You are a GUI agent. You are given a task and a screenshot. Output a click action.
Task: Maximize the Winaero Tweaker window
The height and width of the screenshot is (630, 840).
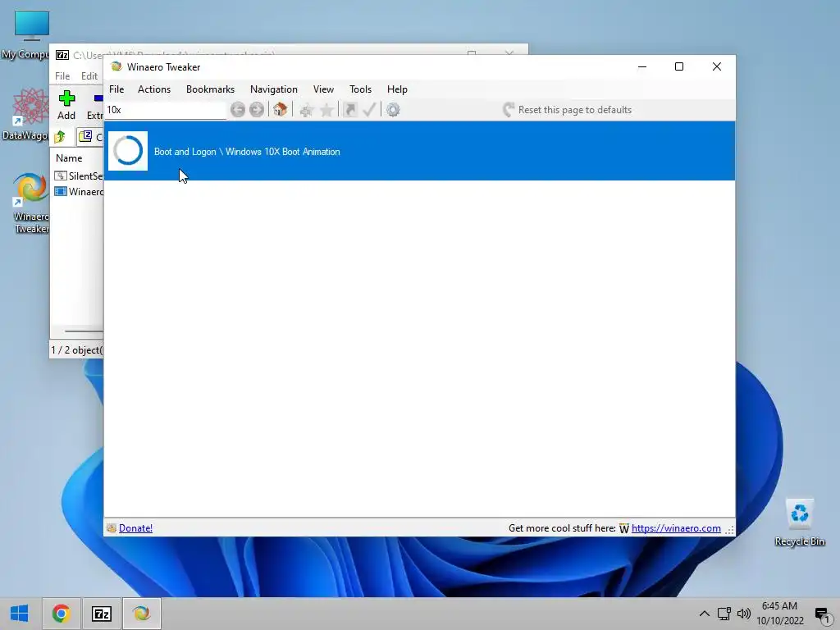point(679,66)
